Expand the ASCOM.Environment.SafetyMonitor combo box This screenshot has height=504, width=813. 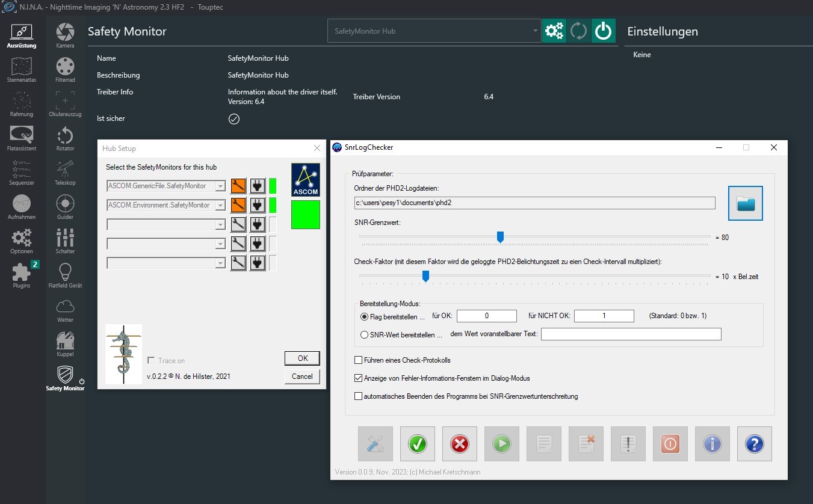coord(220,205)
